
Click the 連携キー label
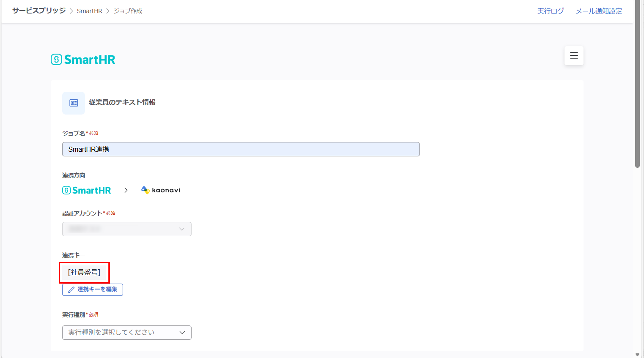coord(73,255)
